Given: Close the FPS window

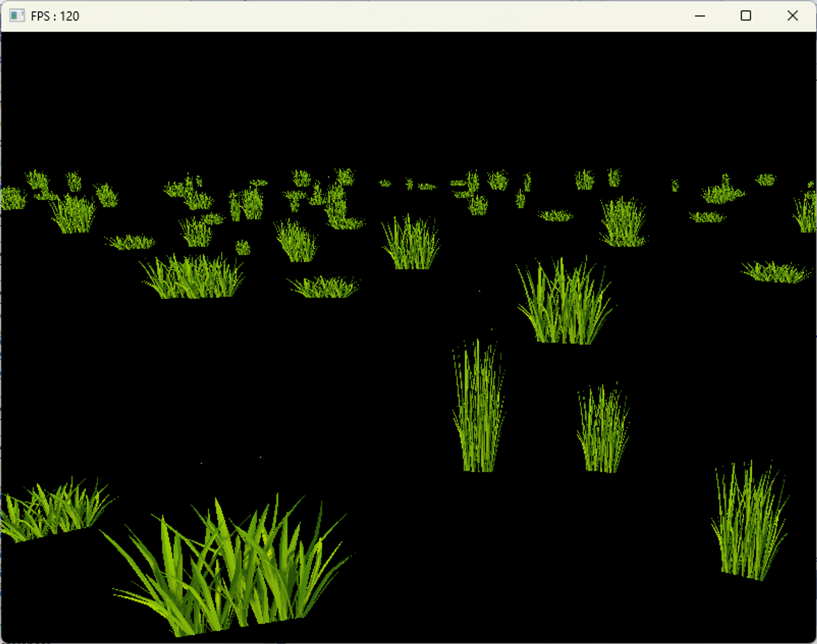Looking at the screenshot, I should click(792, 16).
